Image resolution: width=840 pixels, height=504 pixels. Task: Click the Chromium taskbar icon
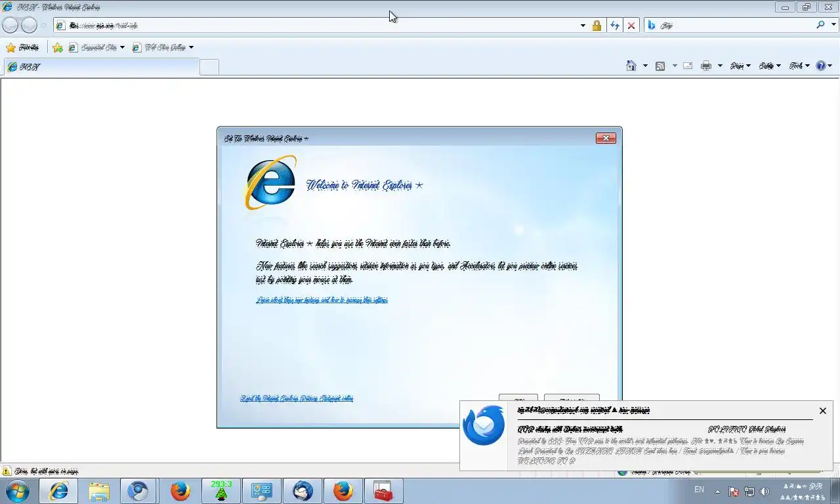pyautogui.click(x=138, y=491)
